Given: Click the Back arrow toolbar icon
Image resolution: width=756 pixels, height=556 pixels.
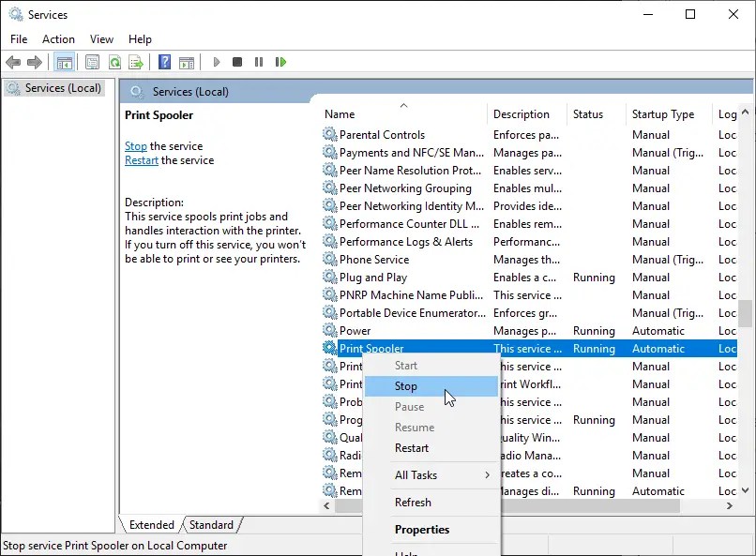Looking at the screenshot, I should (13, 62).
